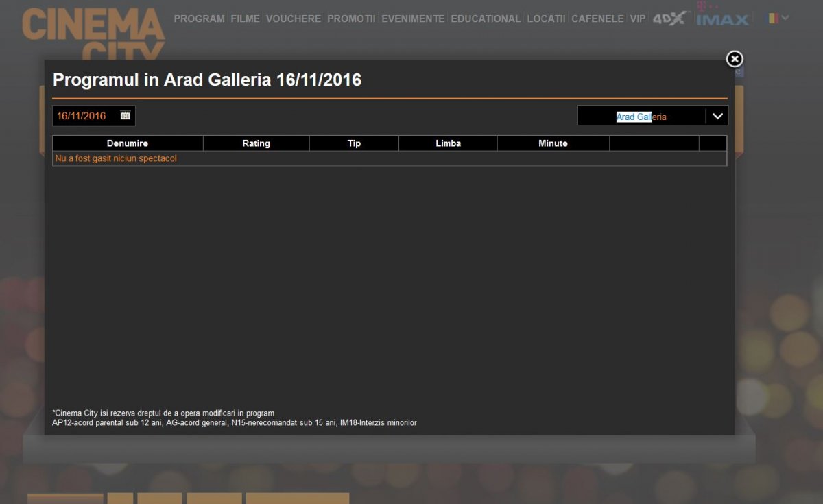This screenshot has width=823, height=504.
Task: Open the PROGRAM menu
Action: tap(199, 19)
